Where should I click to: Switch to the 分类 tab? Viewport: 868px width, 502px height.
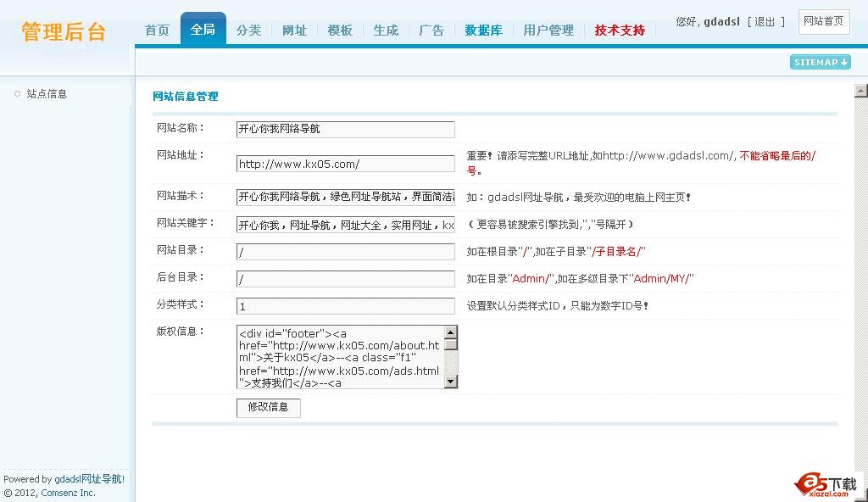pos(248,31)
